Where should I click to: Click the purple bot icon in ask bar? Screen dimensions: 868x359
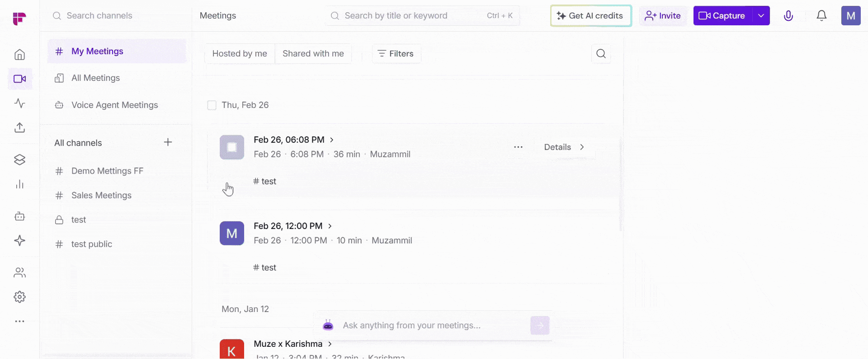pyautogui.click(x=328, y=325)
